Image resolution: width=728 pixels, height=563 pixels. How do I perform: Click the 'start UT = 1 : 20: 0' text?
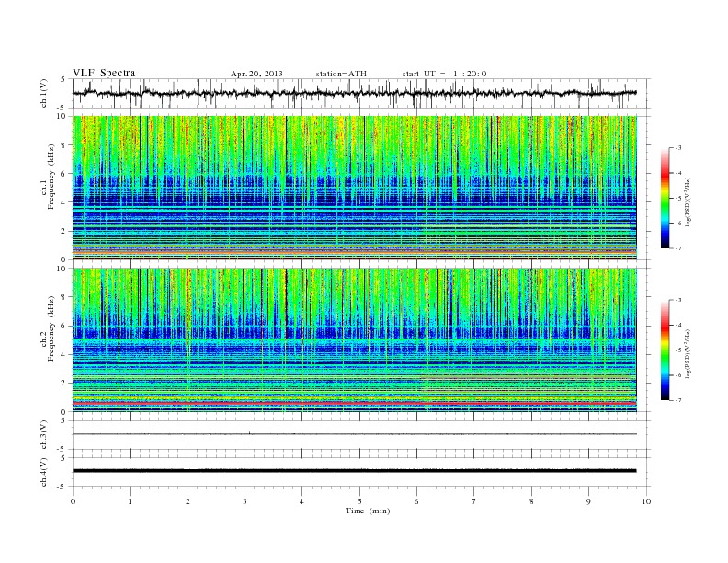point(444,74)
